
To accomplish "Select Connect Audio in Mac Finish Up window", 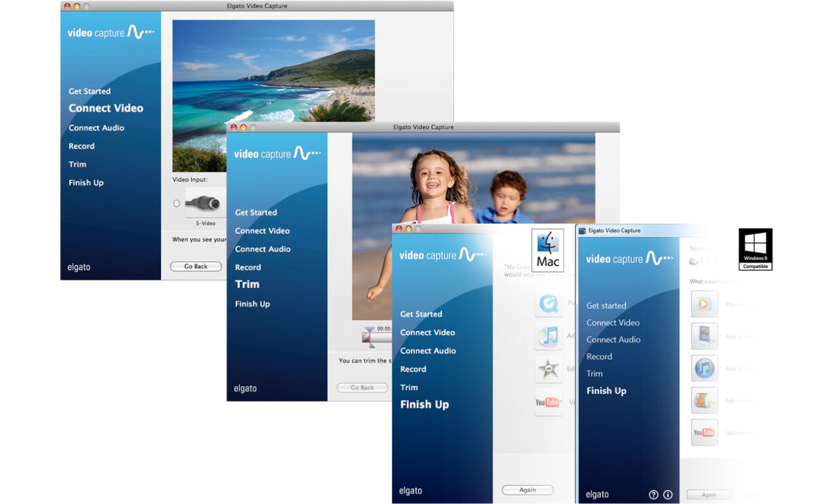I will tap(428, 351).
